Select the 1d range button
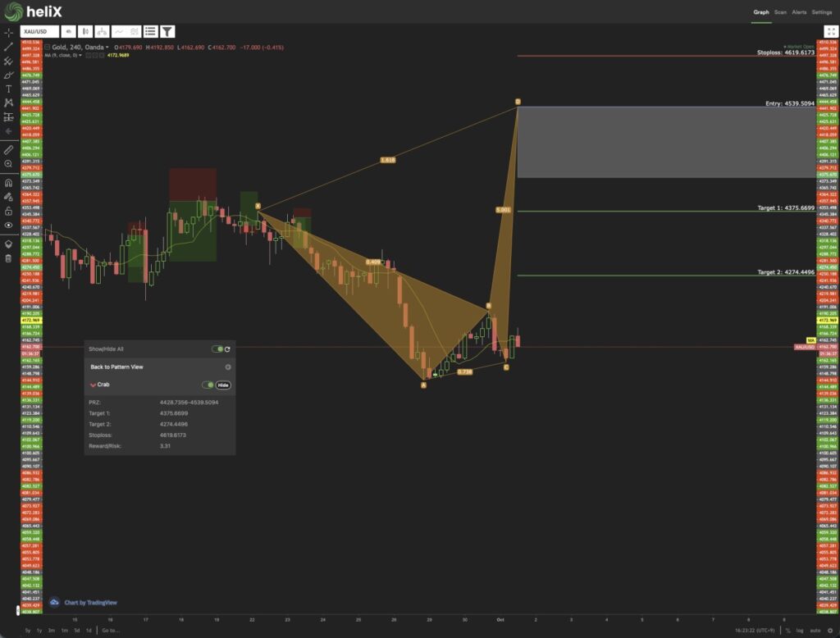This screenshot has height=638, width=840. point(89,631)
